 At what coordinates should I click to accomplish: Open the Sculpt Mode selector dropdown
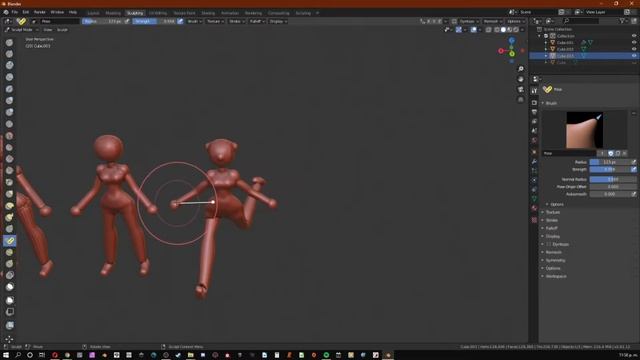point(22,30)
